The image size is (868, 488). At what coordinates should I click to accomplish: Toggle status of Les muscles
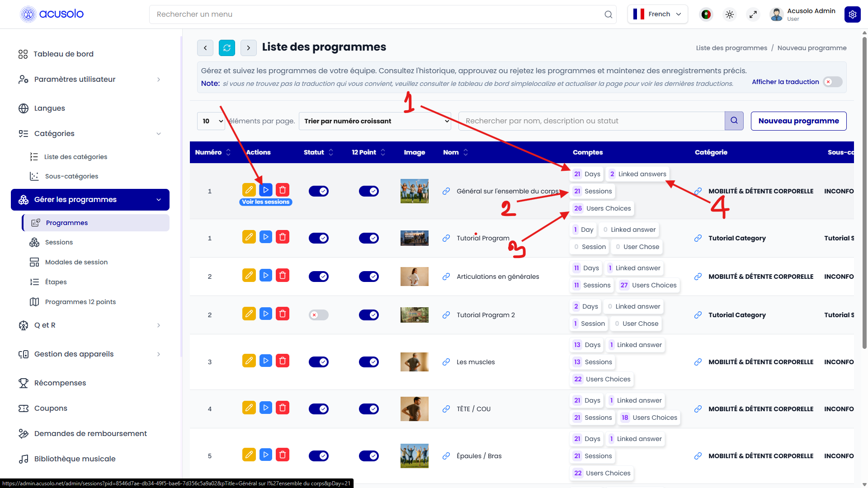319,362
